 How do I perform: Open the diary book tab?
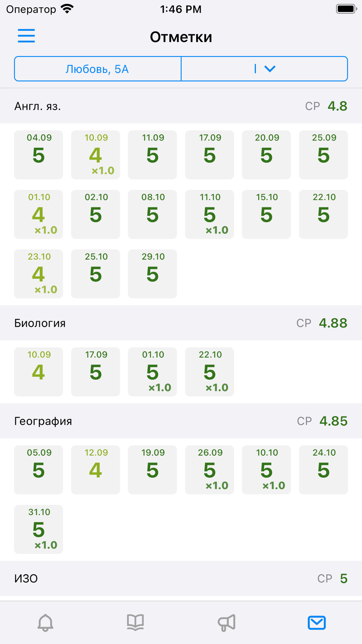point(135,623)
